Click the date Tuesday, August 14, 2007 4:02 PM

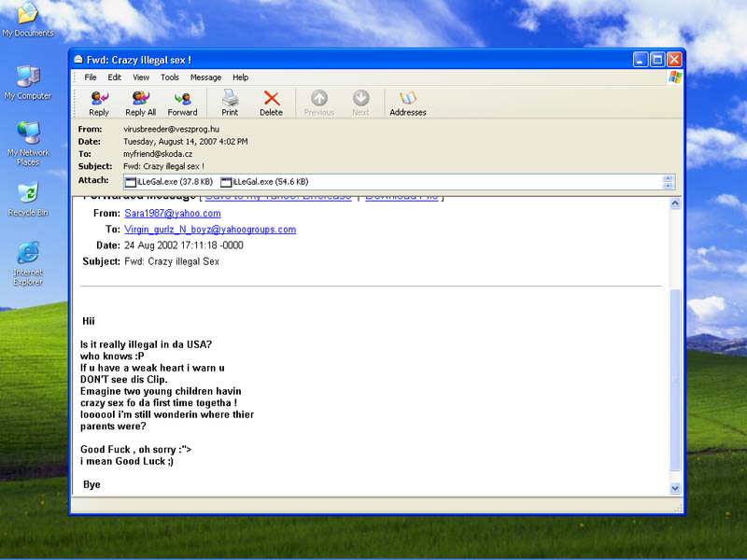click(185, 142)
